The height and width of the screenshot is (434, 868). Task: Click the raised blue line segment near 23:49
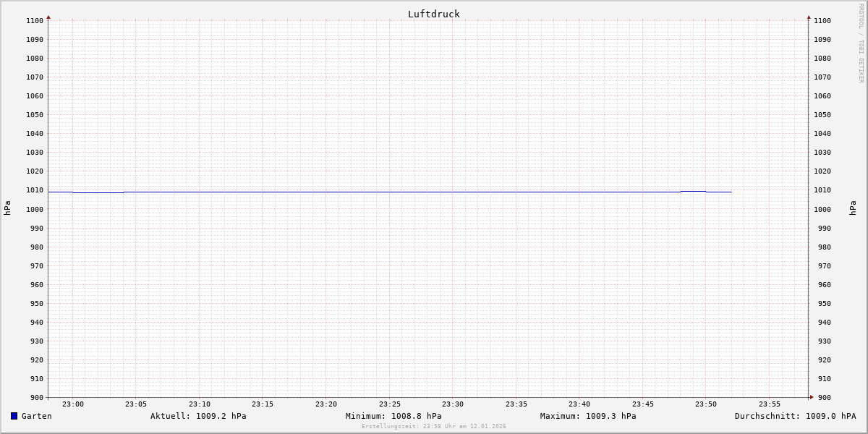coord(693,191)
